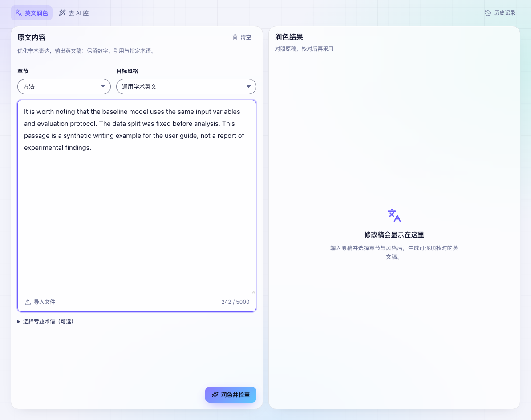Screen dimensions: 531x420
Task: Click the translate icon in 英文润色 tab
Action: click(x=19, y=13)
